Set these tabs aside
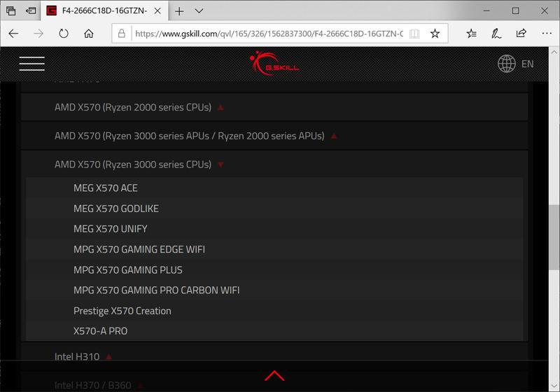 click(31, 10)
